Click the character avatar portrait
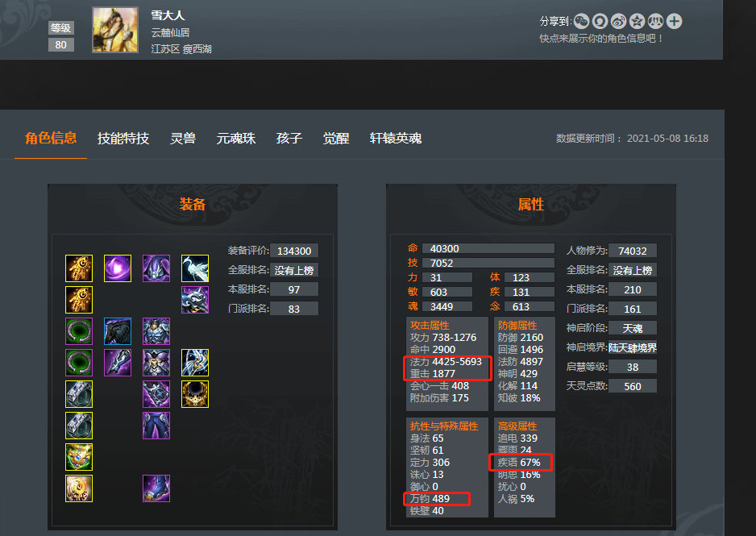 pyautogui.click(x=115, y=30)
